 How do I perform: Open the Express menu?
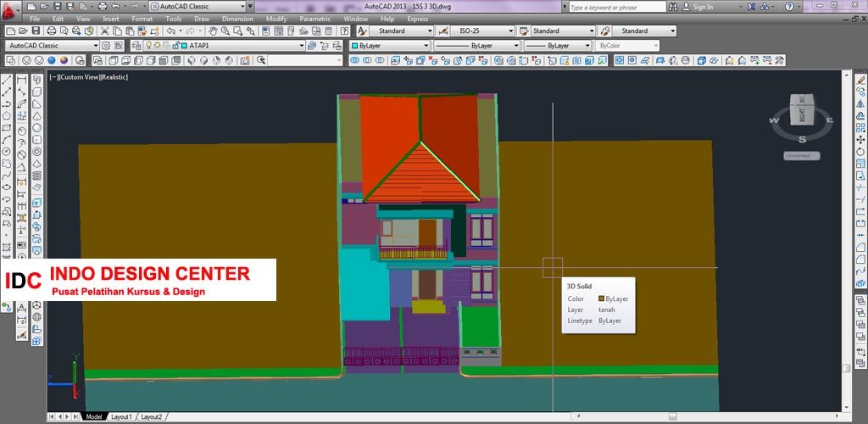(x=417, y=19)
